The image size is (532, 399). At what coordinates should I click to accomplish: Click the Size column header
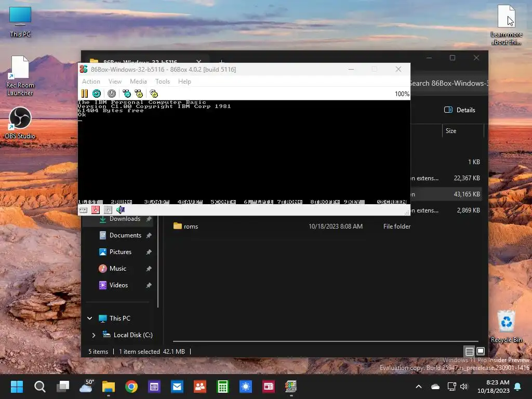463,130
